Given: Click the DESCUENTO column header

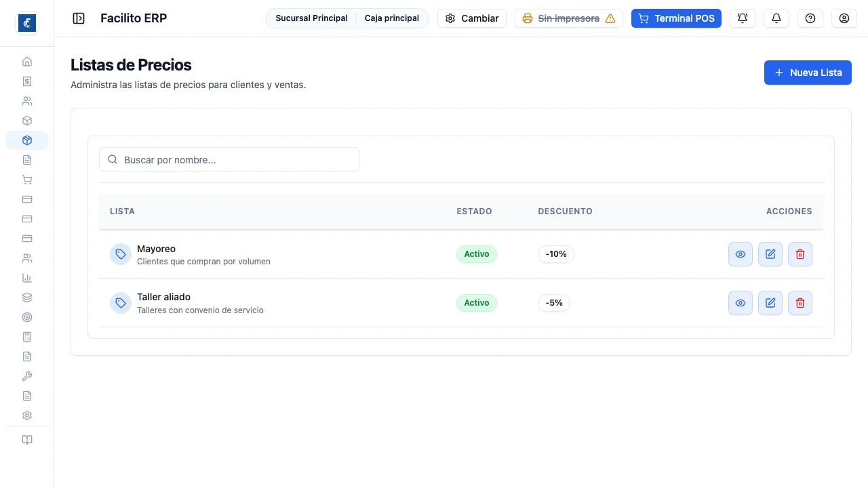Looking at the screenshot, I should [x=566, y=211].
